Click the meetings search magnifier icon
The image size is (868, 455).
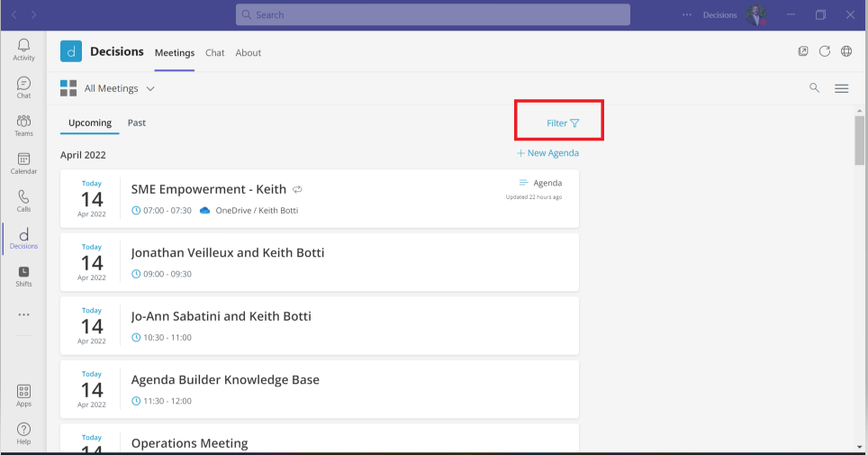click(x=814, y=87)
